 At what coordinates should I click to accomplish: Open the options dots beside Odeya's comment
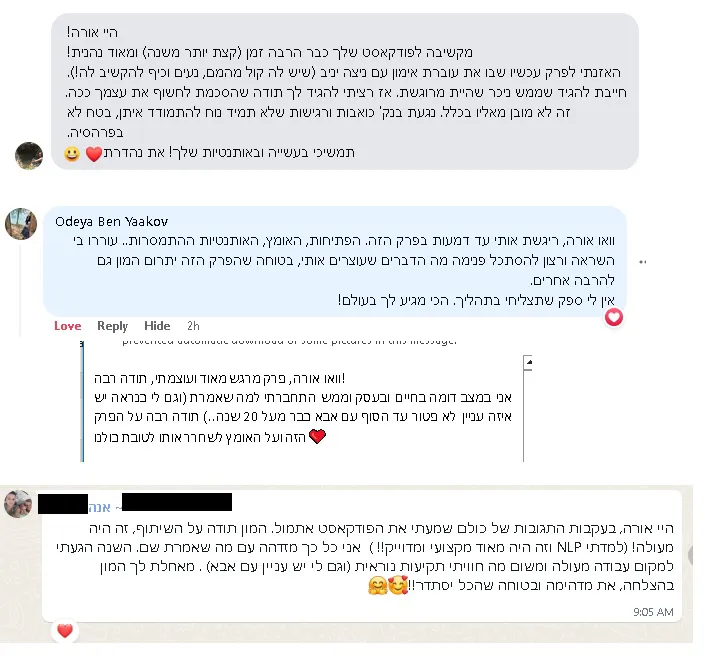pos(645,262)
